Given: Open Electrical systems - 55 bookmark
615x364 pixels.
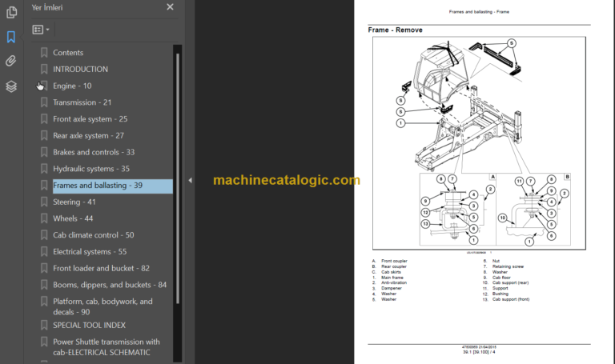Looking at the screenshot, I should pos(90,251).
